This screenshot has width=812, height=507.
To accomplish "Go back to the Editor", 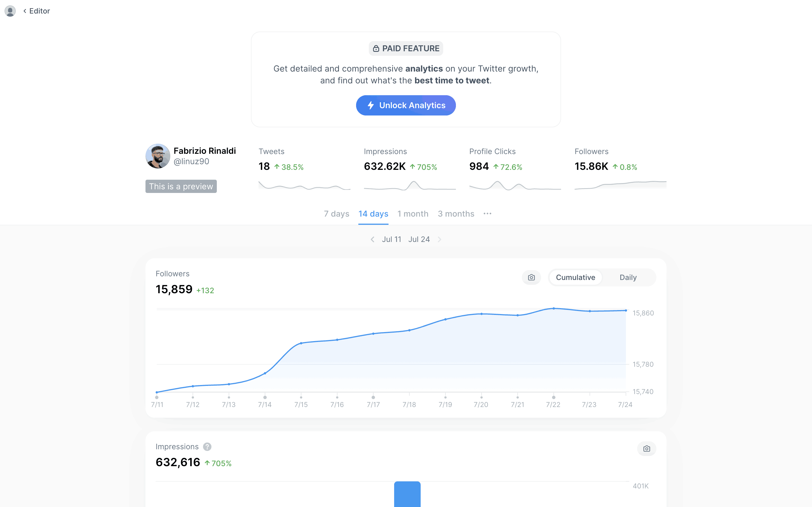I will click(x=37, y=11).
